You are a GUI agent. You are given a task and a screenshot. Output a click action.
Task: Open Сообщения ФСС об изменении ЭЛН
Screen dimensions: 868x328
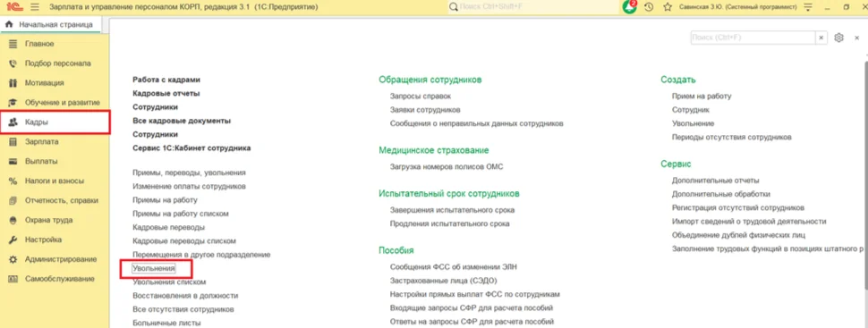(454, 267)
